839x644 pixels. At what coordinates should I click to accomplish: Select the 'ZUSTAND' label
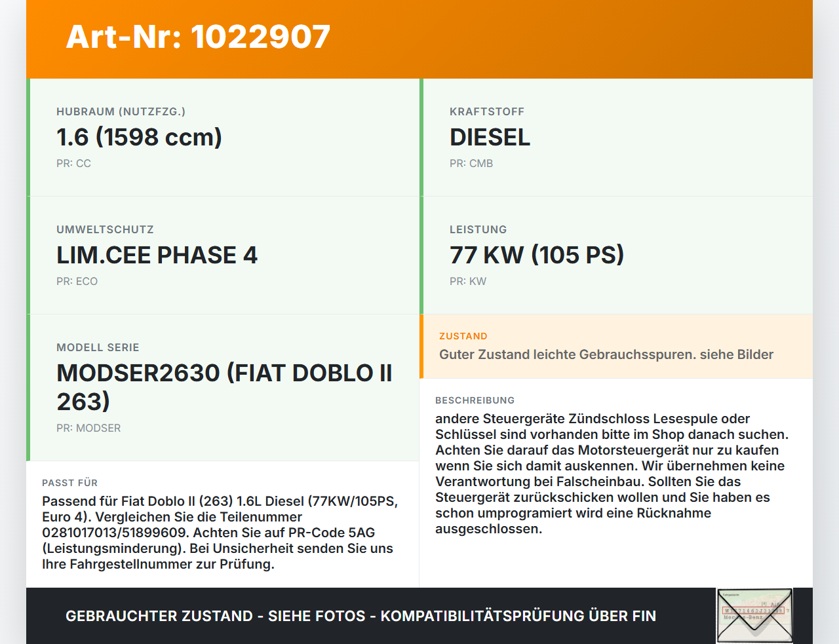(463, 336)
